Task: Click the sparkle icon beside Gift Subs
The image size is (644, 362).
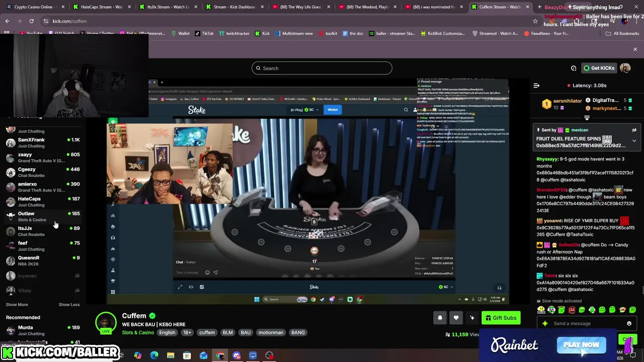Action: [472, 318]
